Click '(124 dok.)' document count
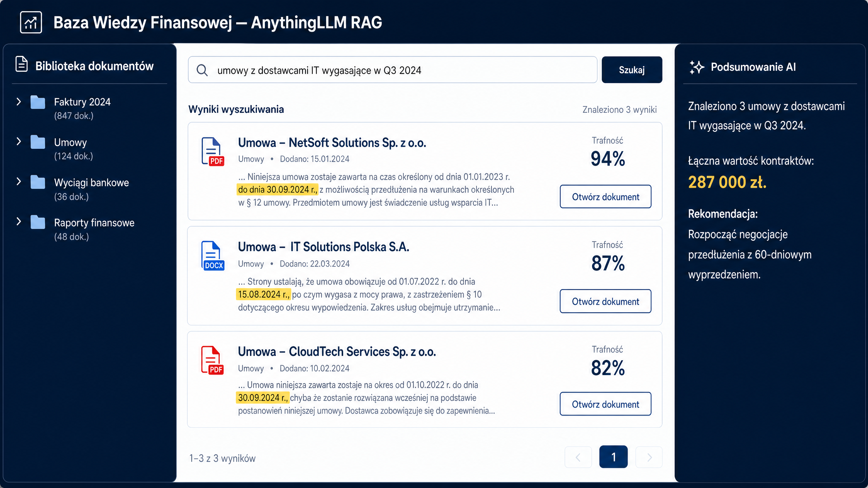Viewport: 868px width, 488px height. click(74, 156)
